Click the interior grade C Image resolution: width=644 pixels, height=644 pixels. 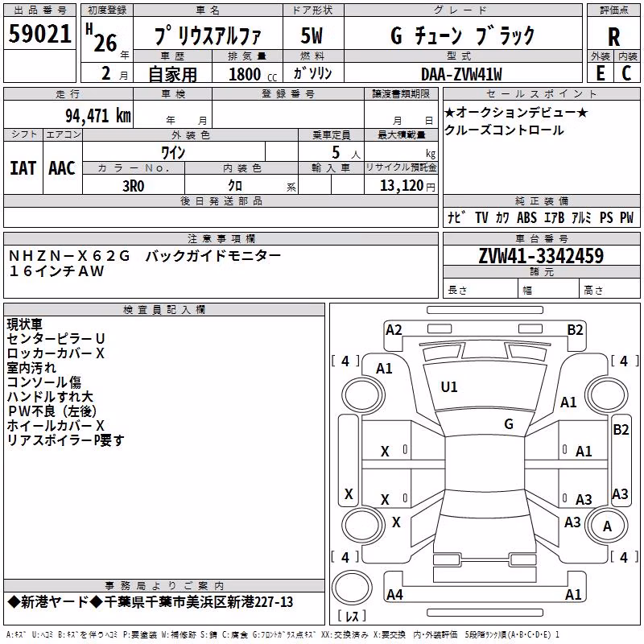[x=626, y=73]
